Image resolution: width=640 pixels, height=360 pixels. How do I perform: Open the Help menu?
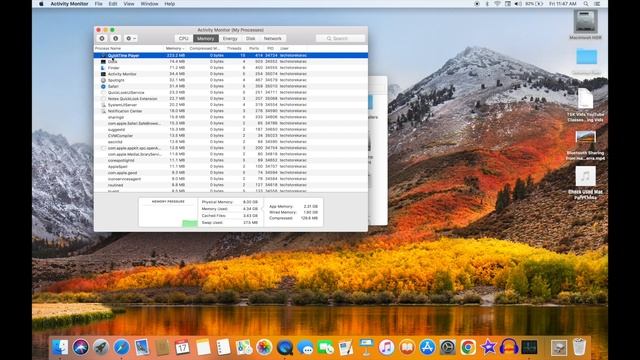[x=170, y=4]
